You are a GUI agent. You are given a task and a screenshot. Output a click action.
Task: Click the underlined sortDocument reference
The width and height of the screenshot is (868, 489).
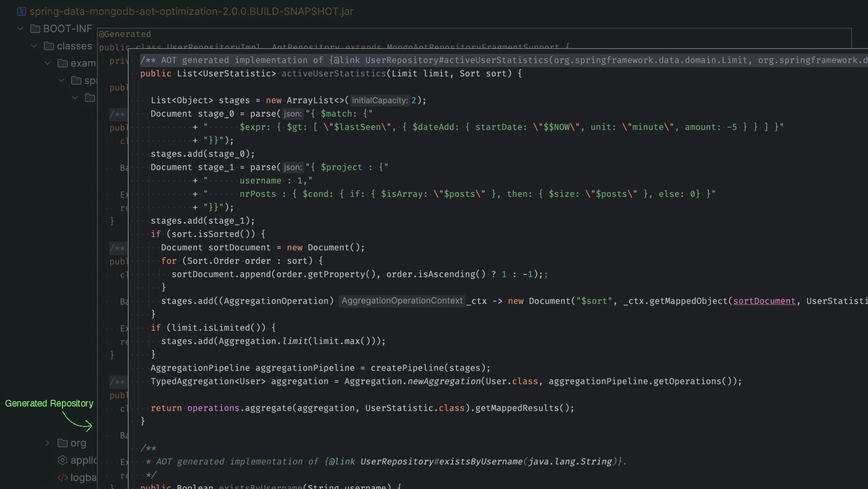tap(764, 301)
